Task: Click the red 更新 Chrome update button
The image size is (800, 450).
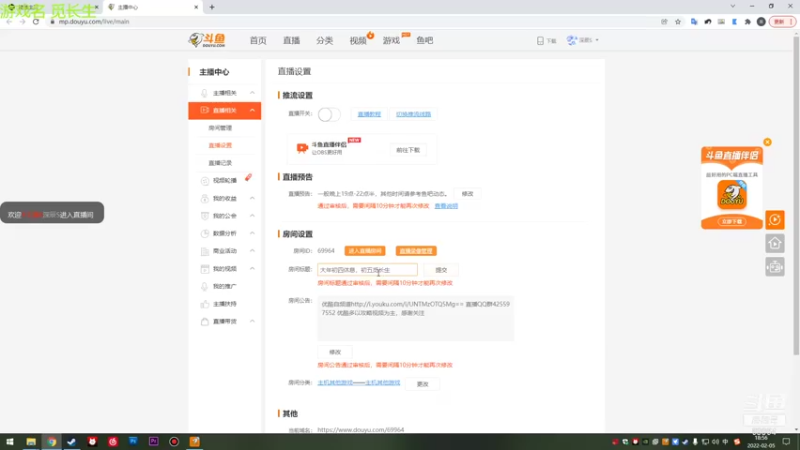Action: pos(782,21)
